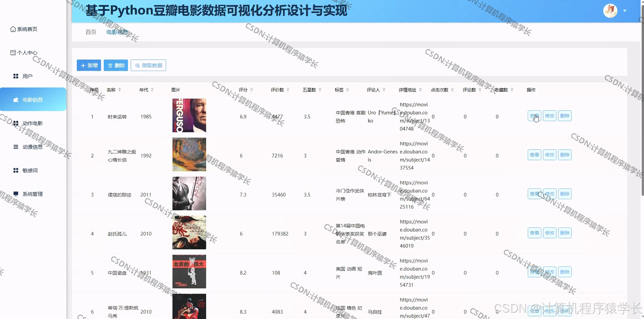Click 蒂塔·万·提斯疯马秀 name cell

tap(123, 312)
